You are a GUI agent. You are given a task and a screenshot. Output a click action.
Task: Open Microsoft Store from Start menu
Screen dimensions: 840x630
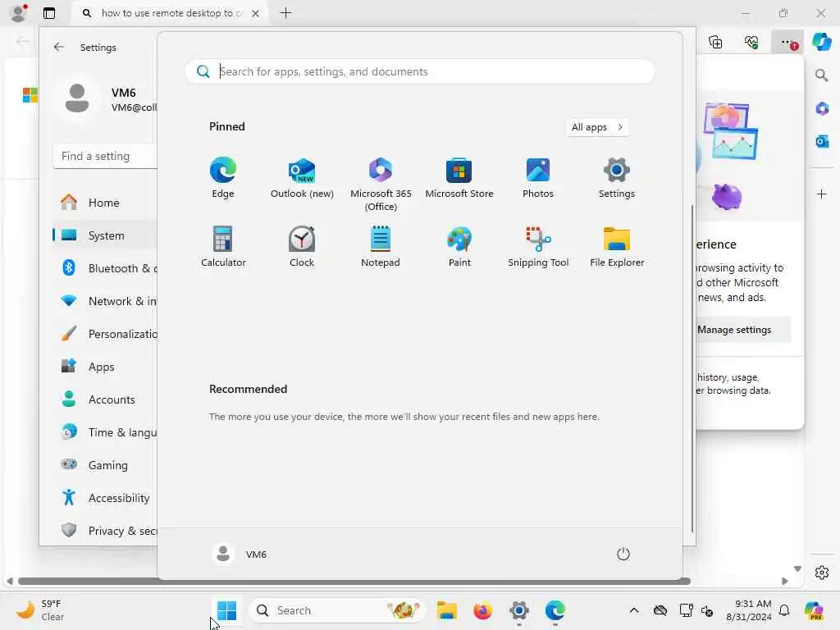459,178
